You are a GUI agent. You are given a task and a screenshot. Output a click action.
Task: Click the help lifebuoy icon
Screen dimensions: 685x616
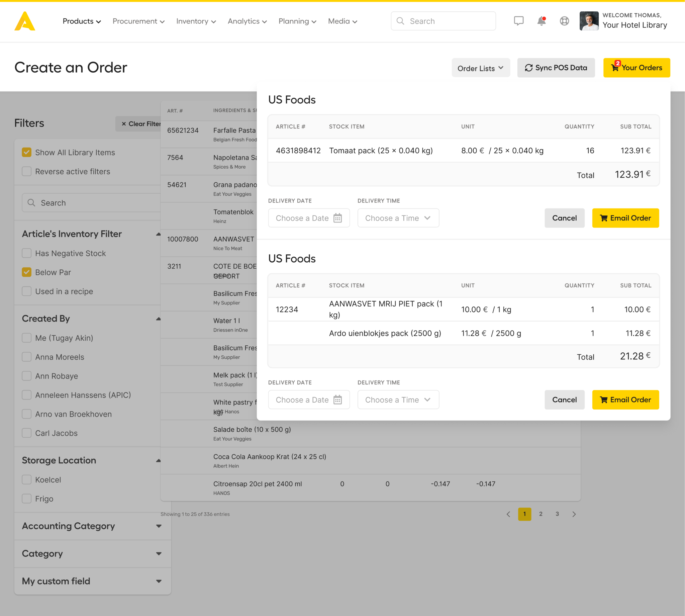564,21
